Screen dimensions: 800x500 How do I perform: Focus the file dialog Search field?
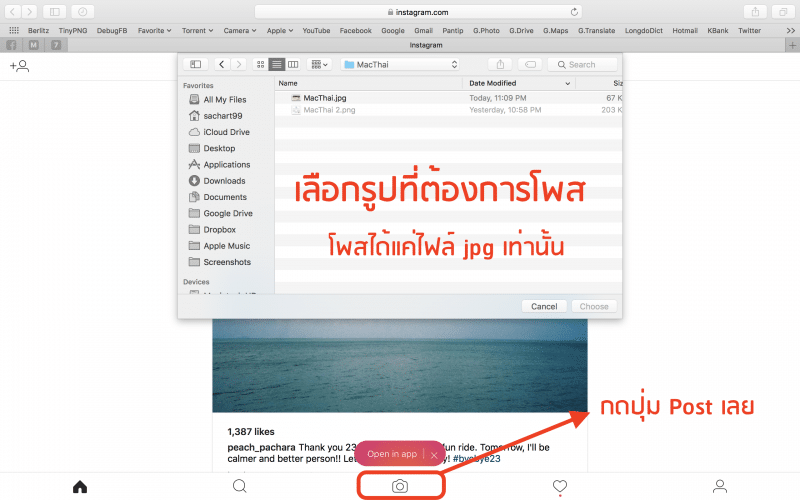pos(582,64)
